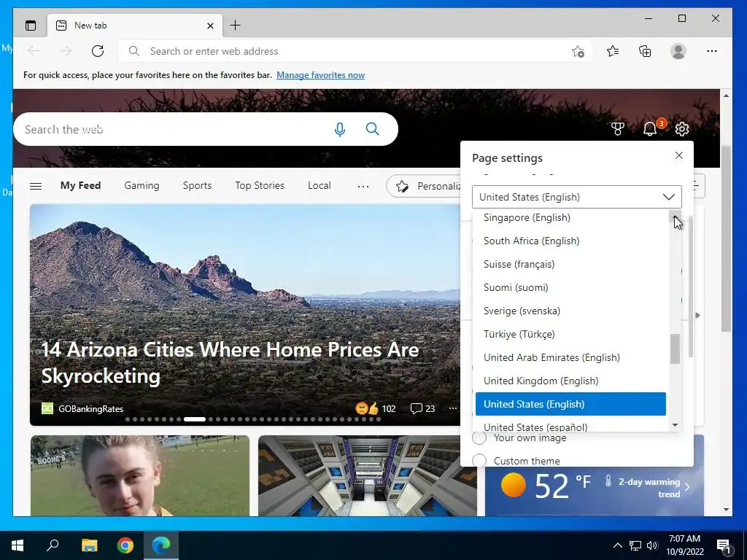Open Microsoft Rewards trophy icon
Image resolution: width=747 pixels, height=560 pixels.
click(x=618, y=128)
